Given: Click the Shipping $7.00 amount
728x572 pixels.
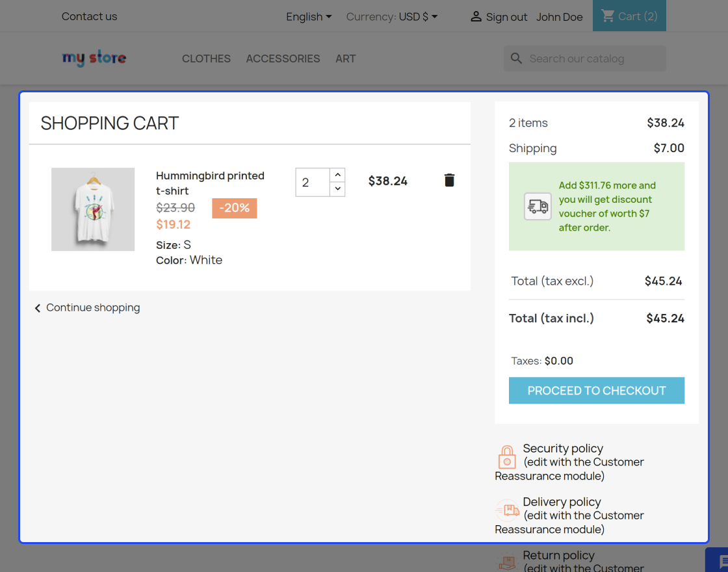Looking at the screenshot, I should (669, 148).
